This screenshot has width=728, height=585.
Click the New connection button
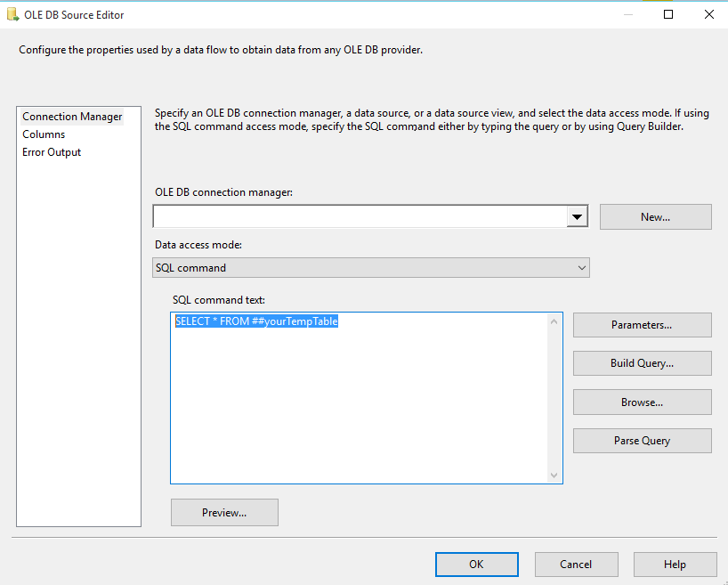tap(655, 216)
